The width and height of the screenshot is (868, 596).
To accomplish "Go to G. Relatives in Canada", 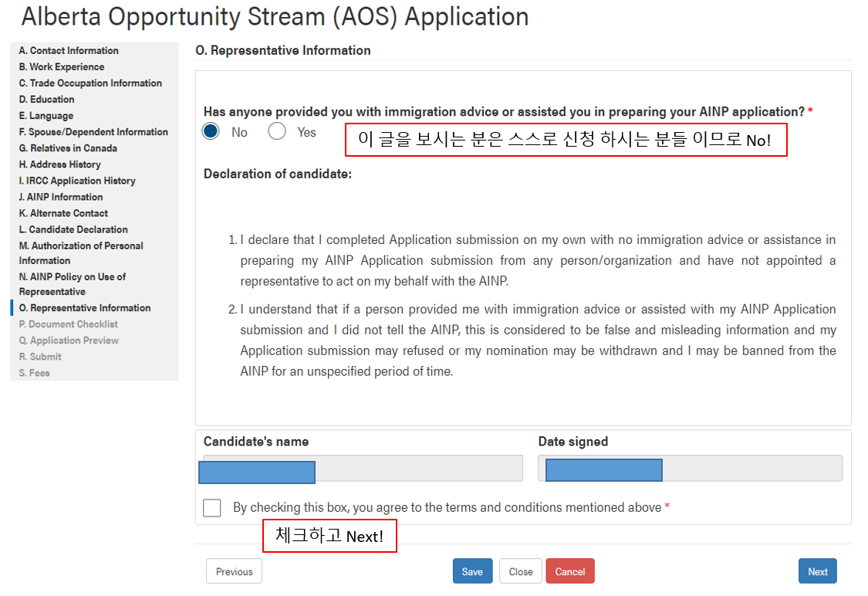I will click(68, 148).
